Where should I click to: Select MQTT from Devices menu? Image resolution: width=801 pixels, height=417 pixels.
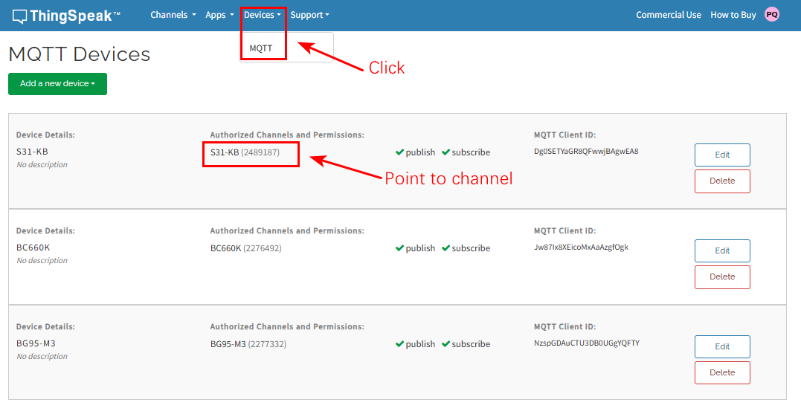tap(261, 48)
